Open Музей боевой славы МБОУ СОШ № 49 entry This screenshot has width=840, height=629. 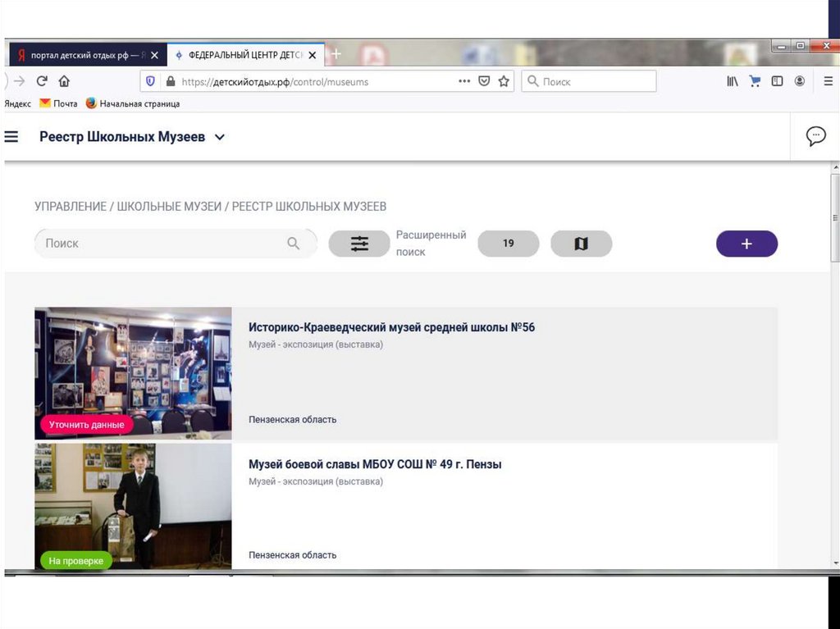click(375, 464)
